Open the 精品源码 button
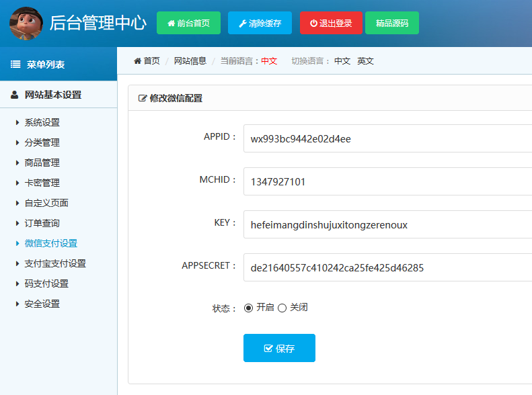Image resolution: width=532 pixels, height=395 pixels. pos(391,23)
